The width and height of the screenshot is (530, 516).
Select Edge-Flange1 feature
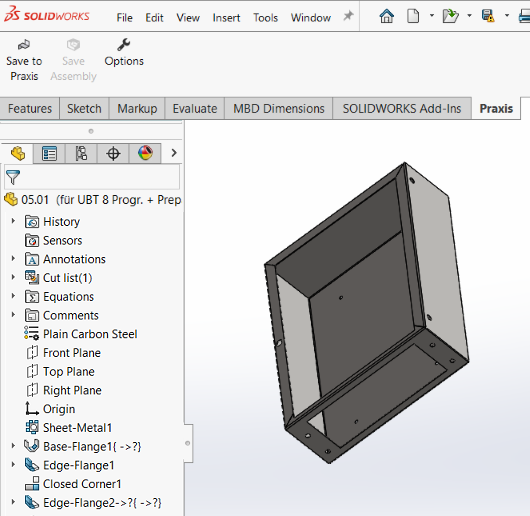(69, 465)
